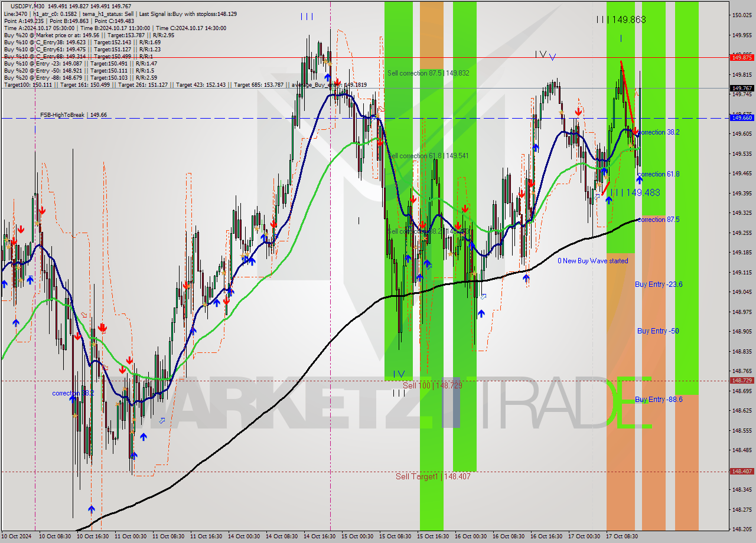Click the 'correction 87.5' level label

tap(659, 220)
